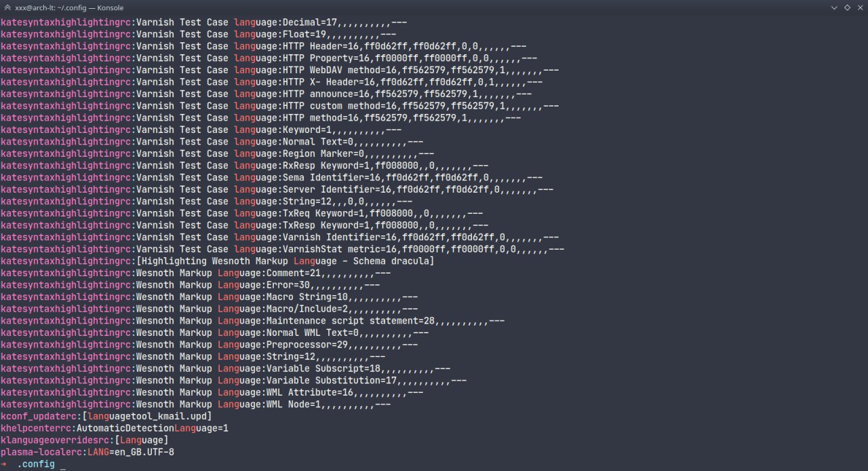Select the "Region Marker=0" line
Screen dimensions: 868x471
click(217, 153)
